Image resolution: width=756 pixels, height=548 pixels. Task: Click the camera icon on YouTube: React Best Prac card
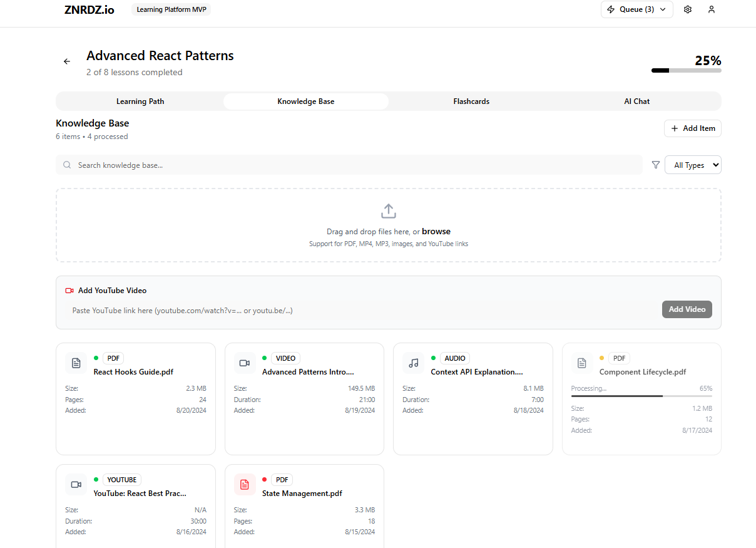[x=76, y=485]
